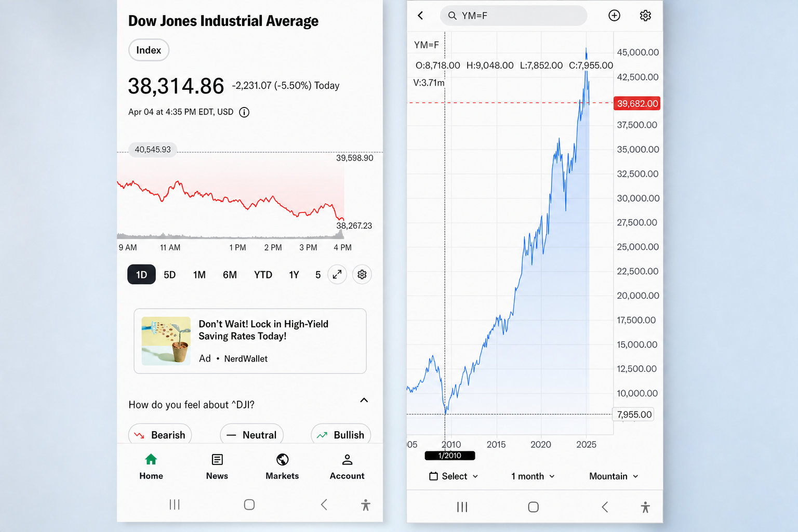The width and height of the screenshot is (798, 532).
Task: Add indicator with the plus circle icon
Action: 614,16
